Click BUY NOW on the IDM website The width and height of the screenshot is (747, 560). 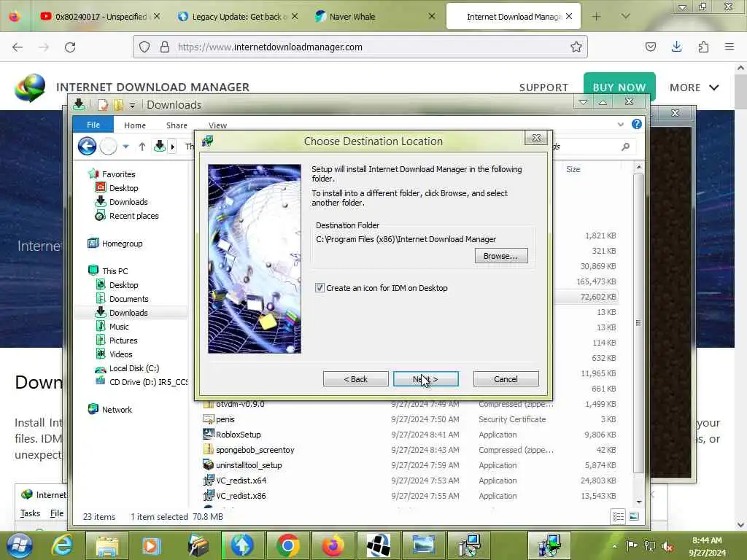[x=619, y=87]
